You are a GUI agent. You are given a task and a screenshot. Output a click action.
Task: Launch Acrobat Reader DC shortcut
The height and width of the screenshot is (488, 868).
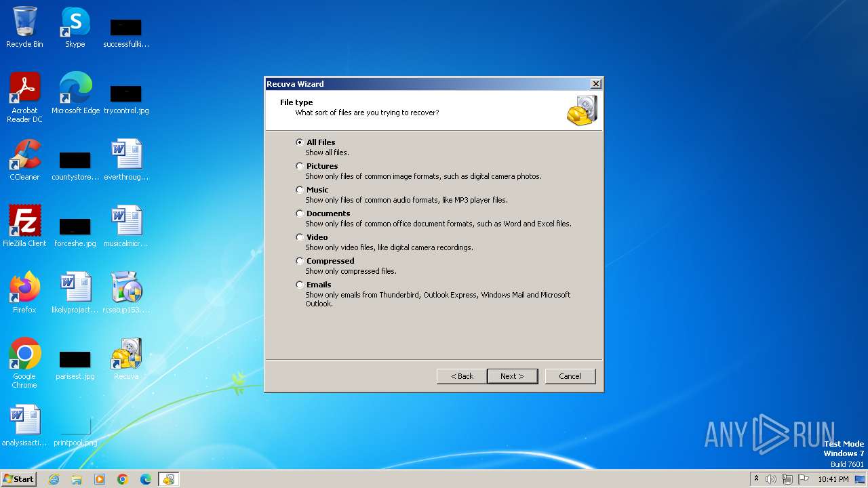24,98
